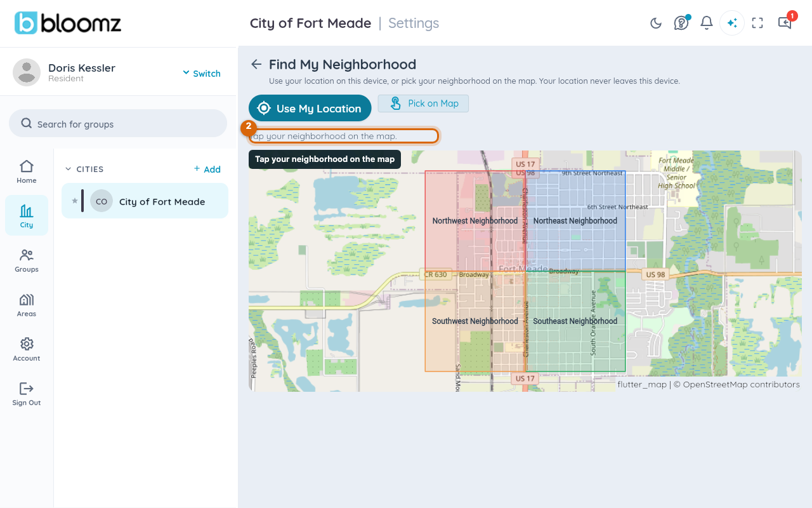Toggle fullscreen mode icon

pyautogui.click(x=757, y=23)
